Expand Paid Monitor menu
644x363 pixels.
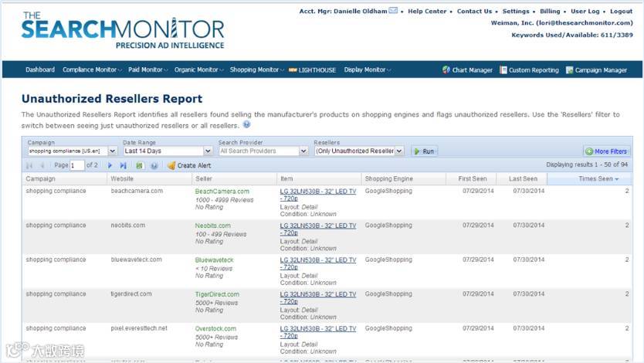147,70
